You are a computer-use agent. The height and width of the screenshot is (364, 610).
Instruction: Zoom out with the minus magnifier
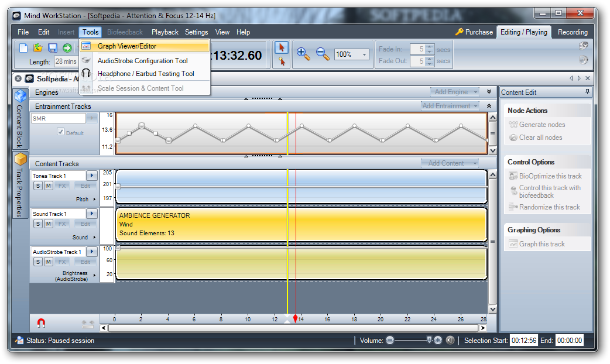pyautogui.click(x=323, y=54)
